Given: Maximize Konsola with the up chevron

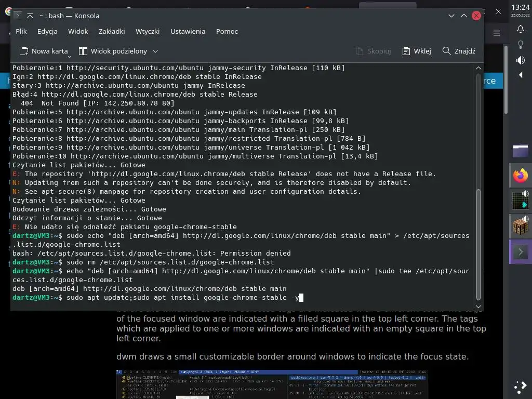Looking at the screenshot, I should pos(464,16).
